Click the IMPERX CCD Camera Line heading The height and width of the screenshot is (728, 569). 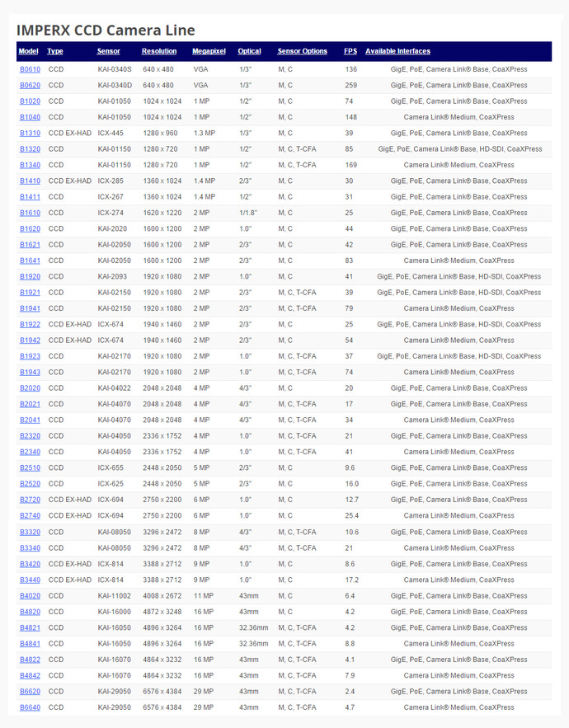click(x=106, y=31)
